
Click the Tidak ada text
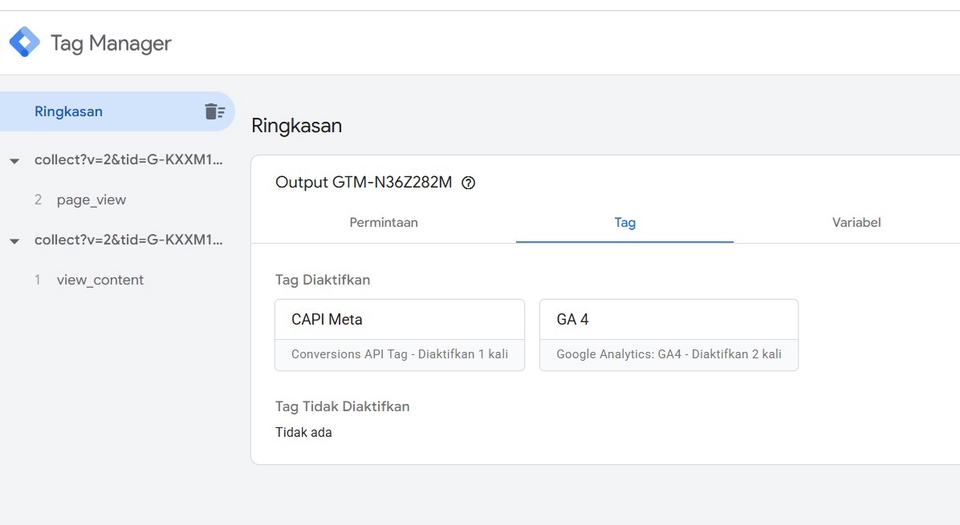[x=304, y=432]
